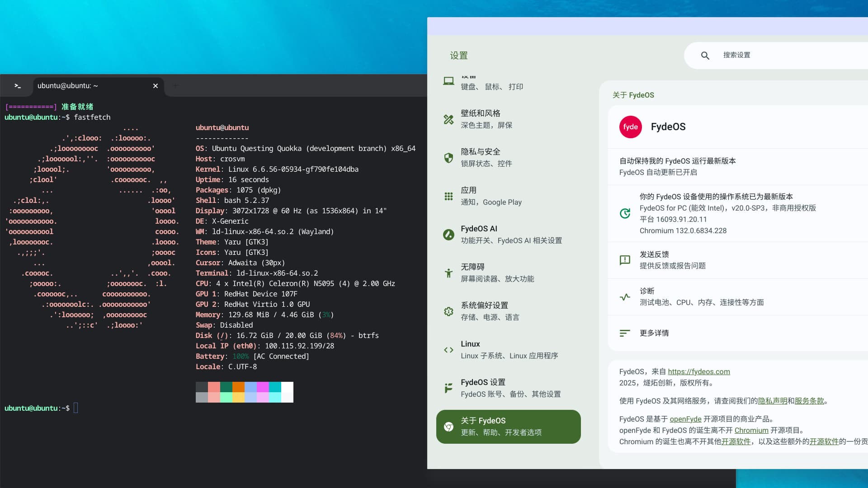Click the accessibility person icon
This screenshot has height=488, width=868.
pos(448,273)
